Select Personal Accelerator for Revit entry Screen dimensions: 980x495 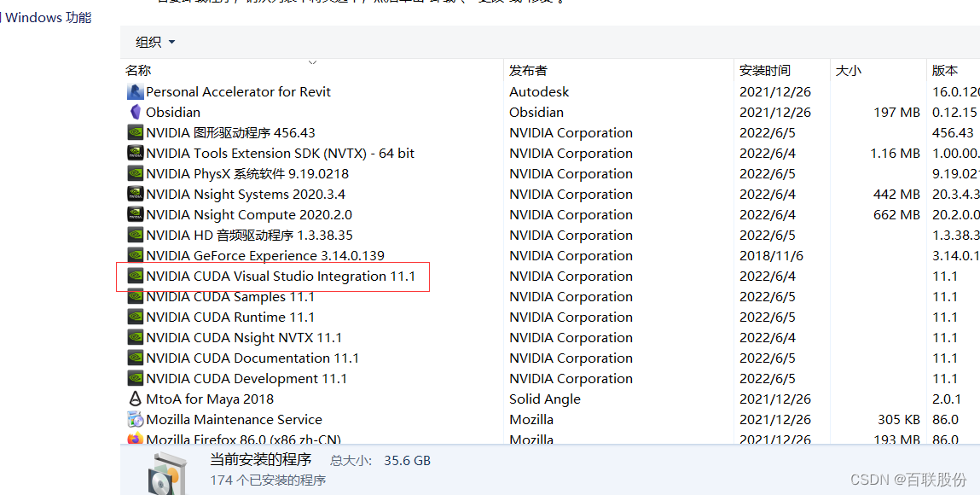pos(238,92)
